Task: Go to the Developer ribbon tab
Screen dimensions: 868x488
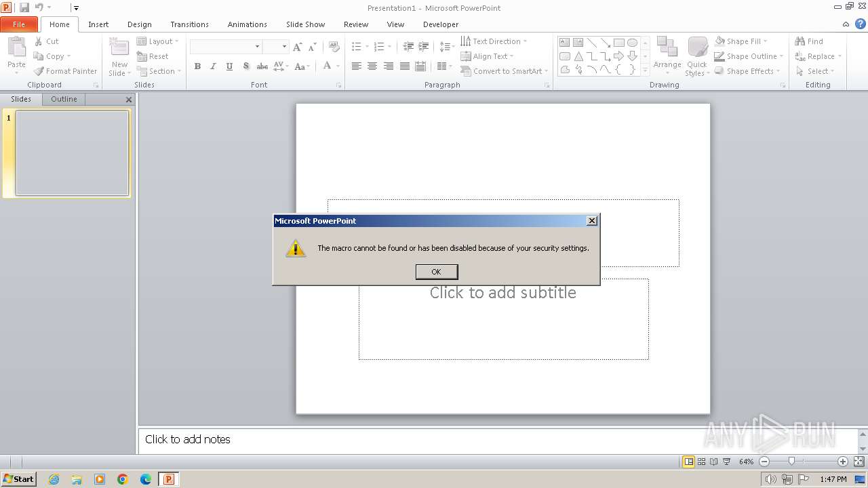Action: [441, 24]
